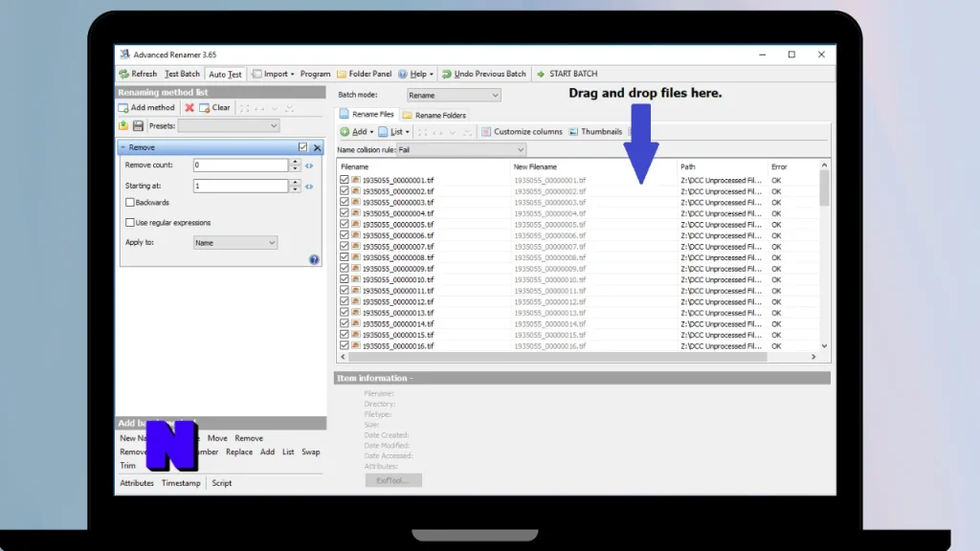Screen dimensions: 980x551
Task: Toggle Thumbnails view
Action: pos(595,132)
